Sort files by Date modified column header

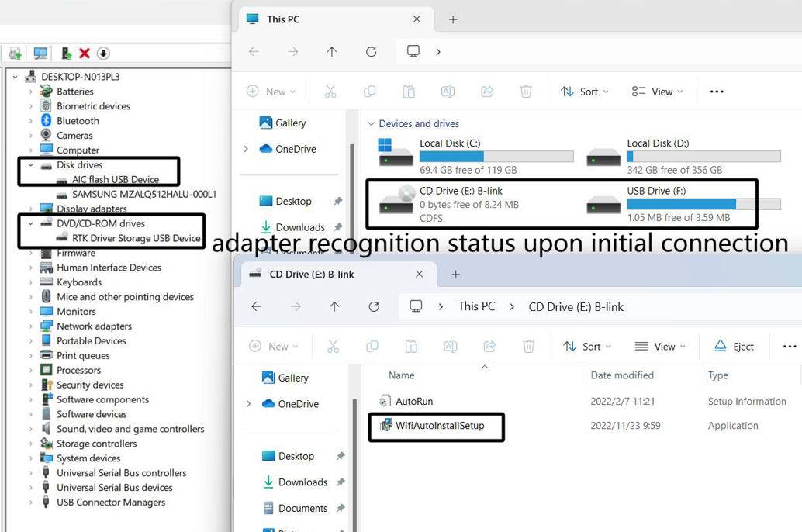point(622,375)
